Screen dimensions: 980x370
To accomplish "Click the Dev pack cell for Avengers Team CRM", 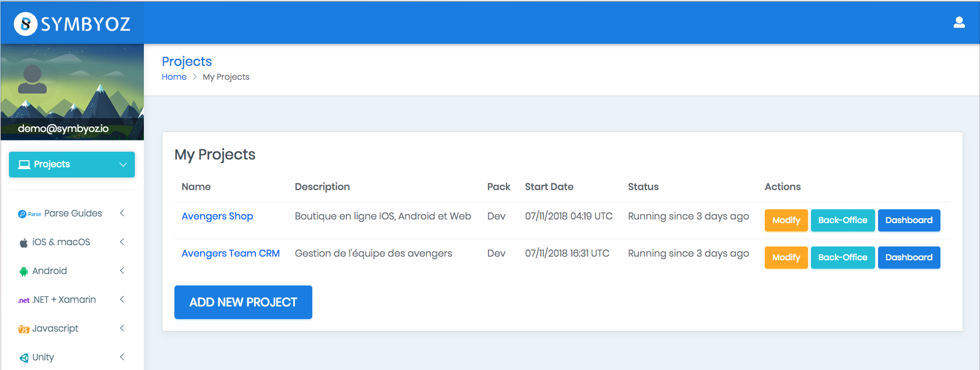I will 496,253.
